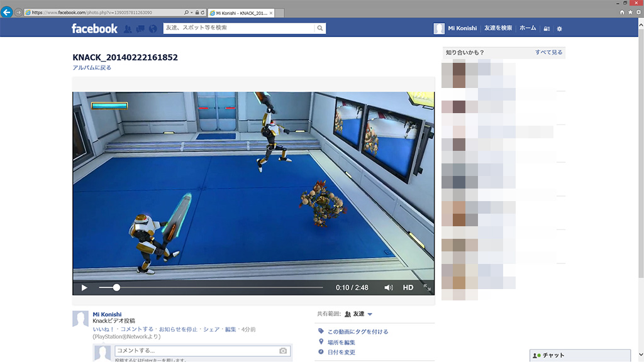Click いいね！ on the video
This screenshot has width=644, height=362.
pyautogui.click(x=104, y=329)
